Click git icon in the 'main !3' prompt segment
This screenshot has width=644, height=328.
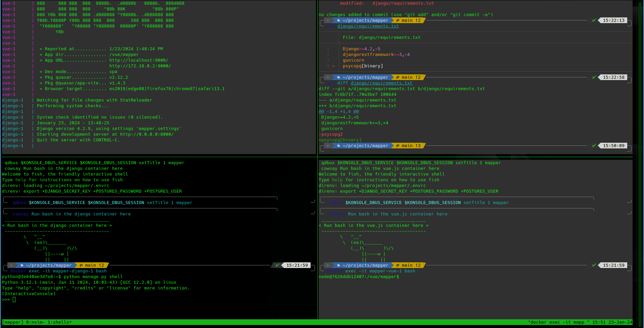[398, 146]
